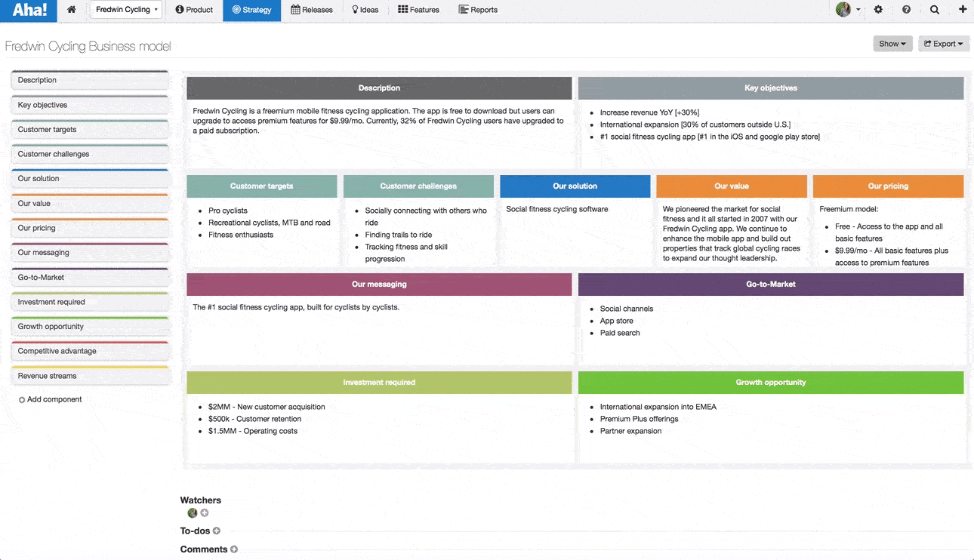974x560 pixels.
Task: Click the blue Our solution card header
Action: coord(575,186)
